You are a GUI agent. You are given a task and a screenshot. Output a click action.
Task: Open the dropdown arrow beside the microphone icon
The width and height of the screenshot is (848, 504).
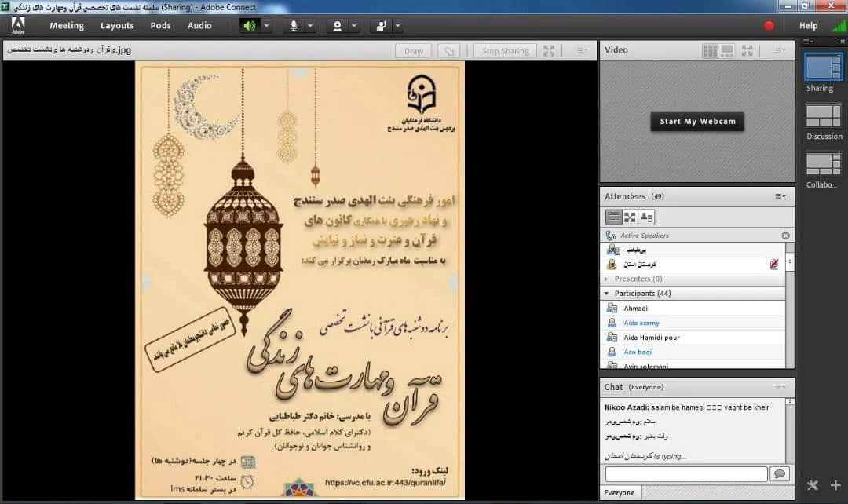pyautogui.click(x=310, y=26)
